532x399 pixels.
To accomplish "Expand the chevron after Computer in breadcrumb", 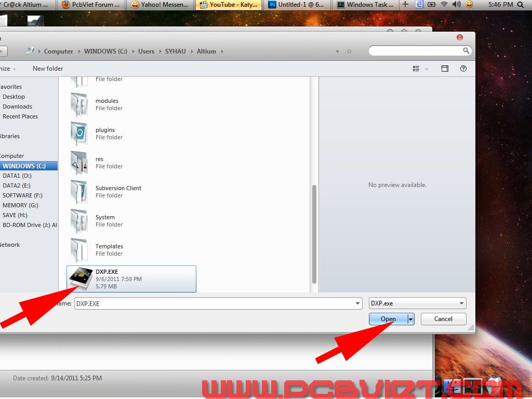I will click(x=79, y=51).
